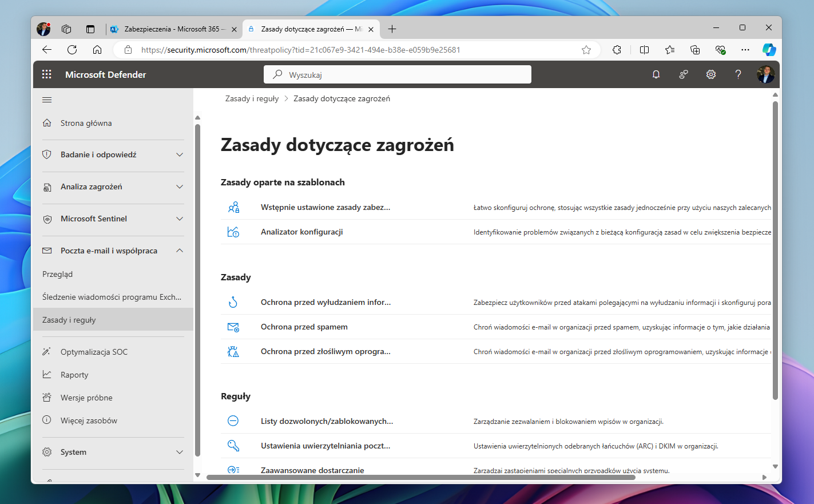Click the preset security policies icon
Viewport: 814px width, 504px height.
coord(233,207)
